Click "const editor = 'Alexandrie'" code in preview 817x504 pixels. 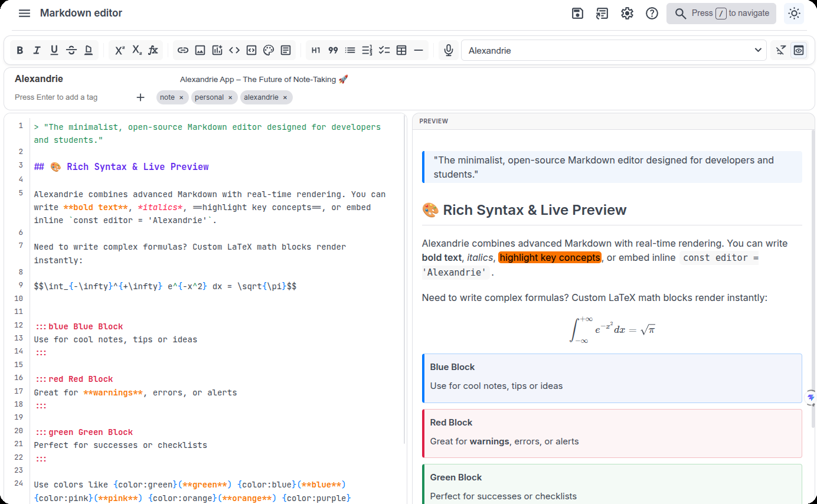point(590,265)
